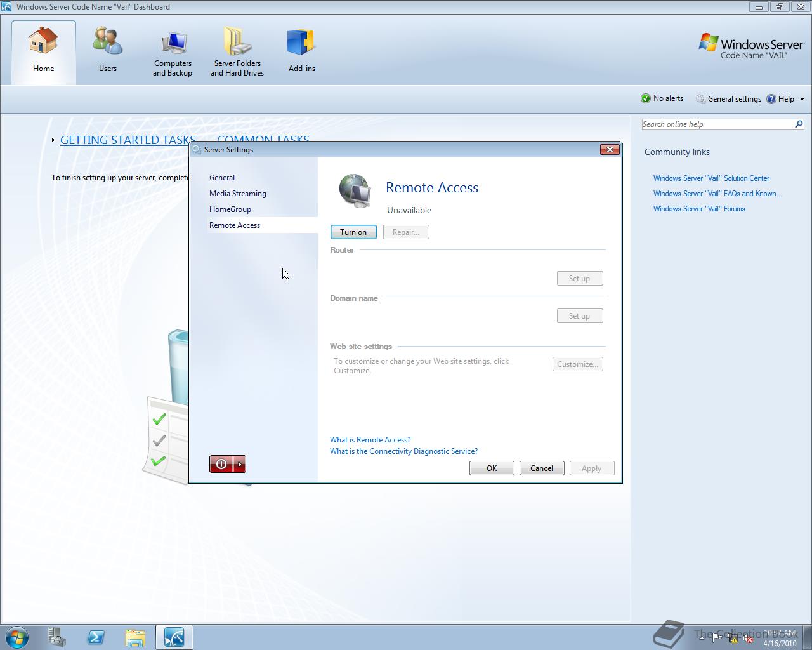The height and width of the screenshot is (650, 812).
Task: Open What is Remote Access? link
Action: (370, 440)
